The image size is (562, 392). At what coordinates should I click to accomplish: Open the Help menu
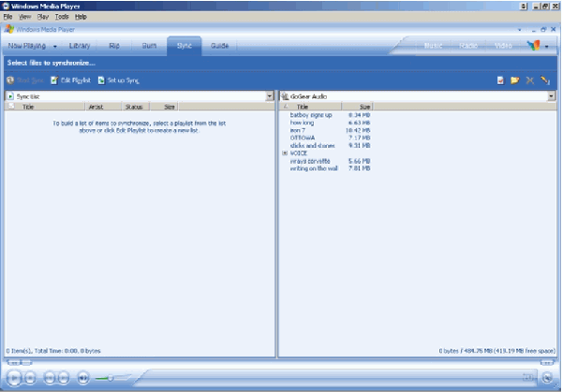point(81,17)
